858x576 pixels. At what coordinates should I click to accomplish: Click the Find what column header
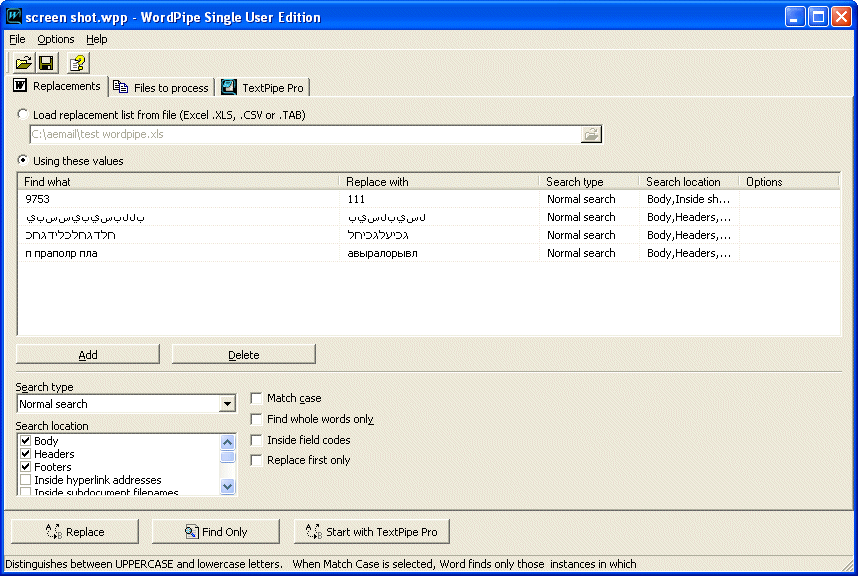(178, 182)
